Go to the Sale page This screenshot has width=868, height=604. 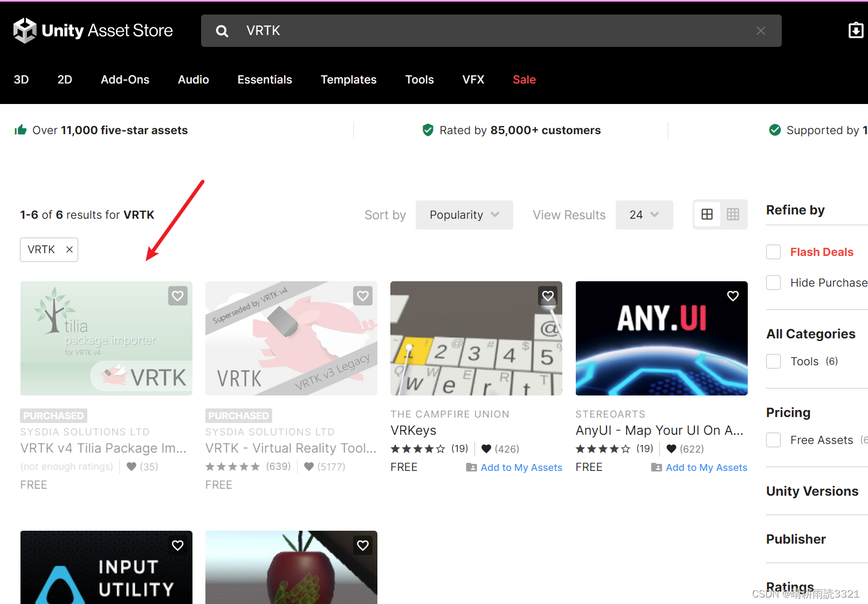[524, 80]
